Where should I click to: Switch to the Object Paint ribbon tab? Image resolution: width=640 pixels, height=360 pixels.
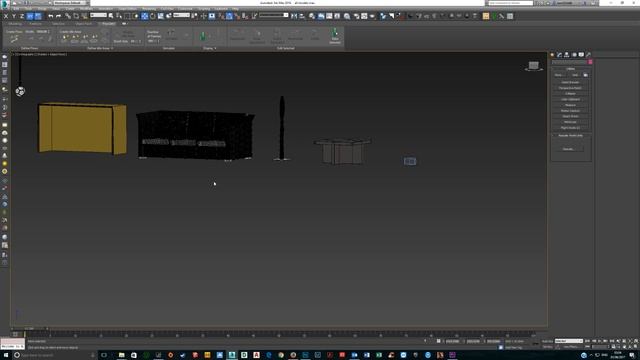[84, 24]
